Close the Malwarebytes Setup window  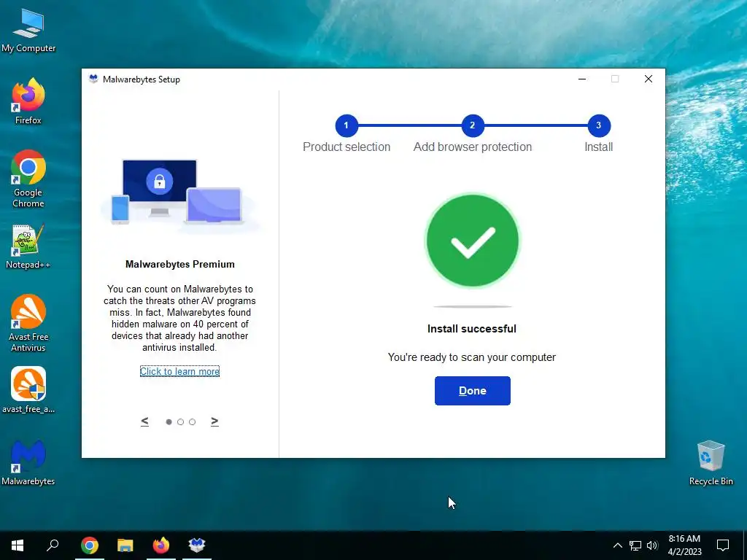coord(649,79)
